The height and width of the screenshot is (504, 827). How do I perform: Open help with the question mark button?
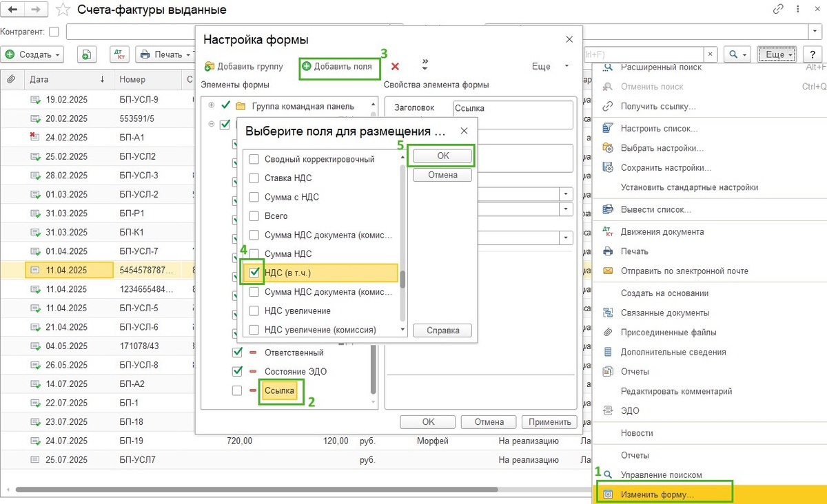coord(814,54)
